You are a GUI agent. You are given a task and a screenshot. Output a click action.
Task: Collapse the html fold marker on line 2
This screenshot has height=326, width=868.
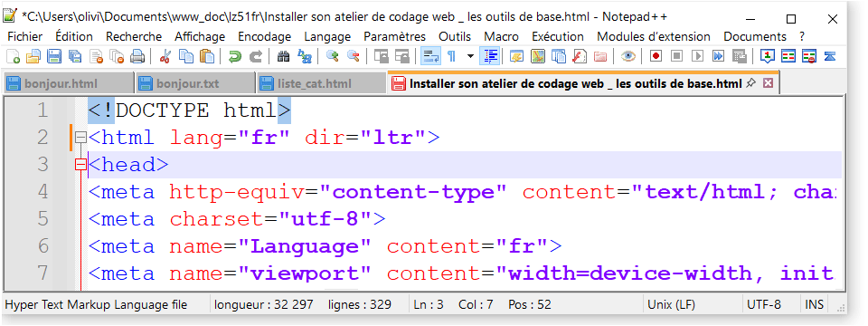tap(80, 137)
